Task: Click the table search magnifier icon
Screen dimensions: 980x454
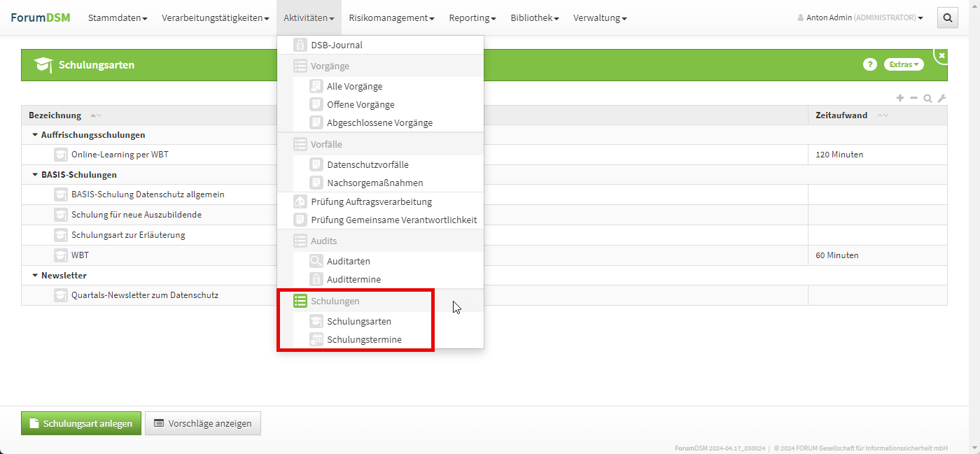Action: (927, 99)
